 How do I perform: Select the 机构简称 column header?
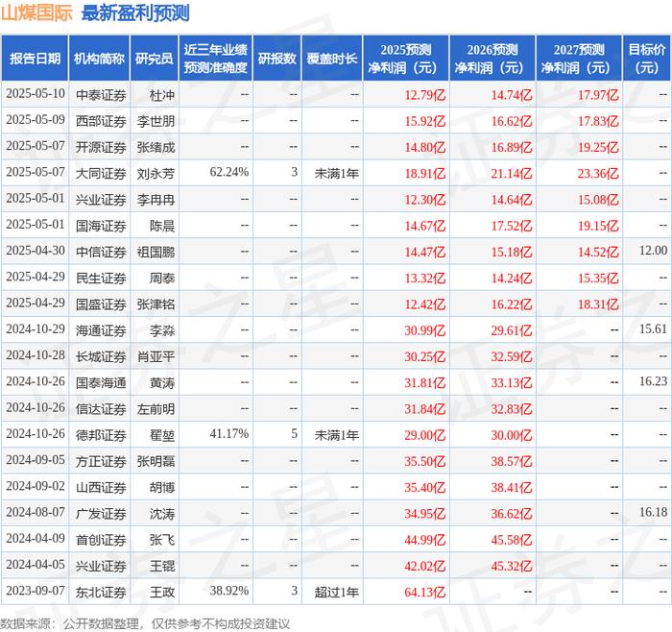(x=99, y=59)
